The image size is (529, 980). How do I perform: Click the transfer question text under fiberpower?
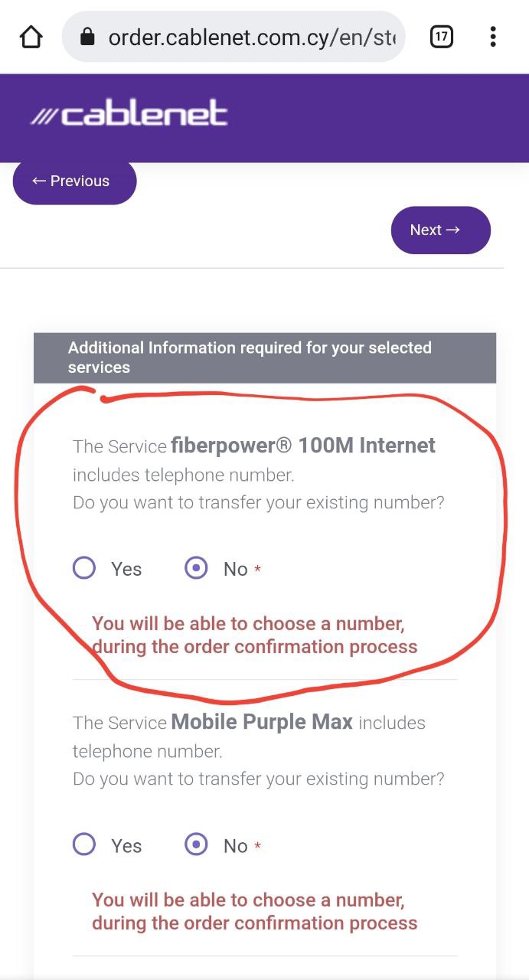pyautogui.click(x=259, y=503)
